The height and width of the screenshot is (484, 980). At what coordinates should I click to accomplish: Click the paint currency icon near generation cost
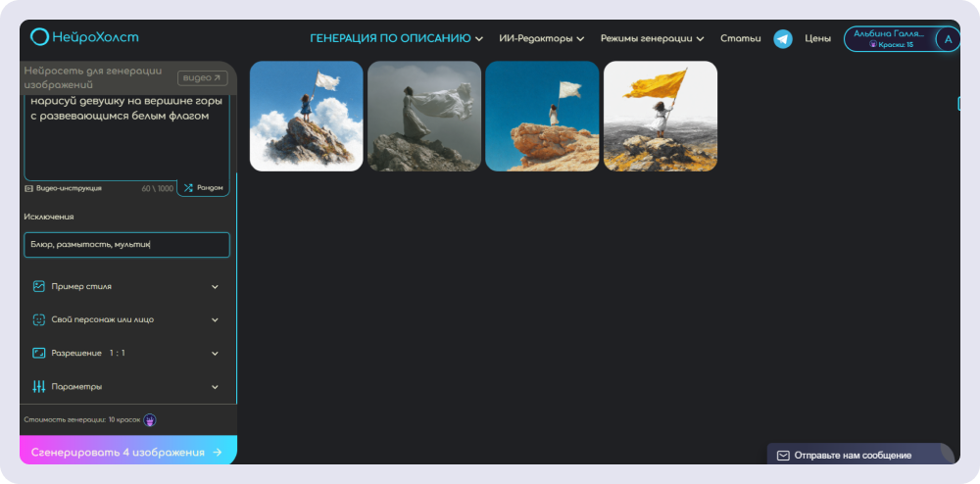coord(150,420)
